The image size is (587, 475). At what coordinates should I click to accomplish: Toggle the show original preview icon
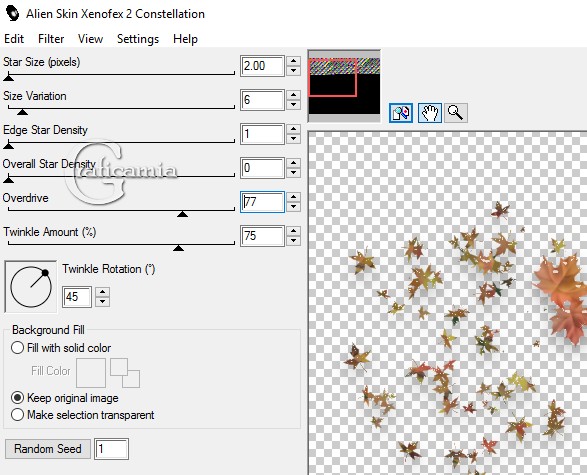click(401, 113)
